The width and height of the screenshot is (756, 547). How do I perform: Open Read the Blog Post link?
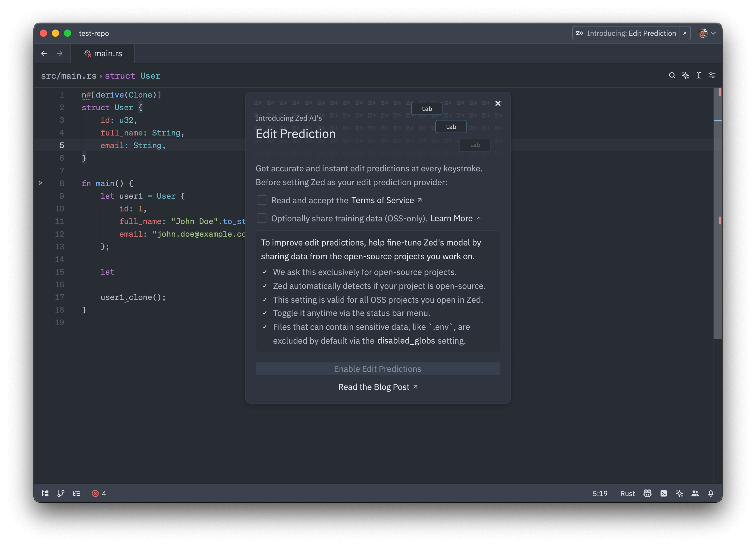coord(378,387)
